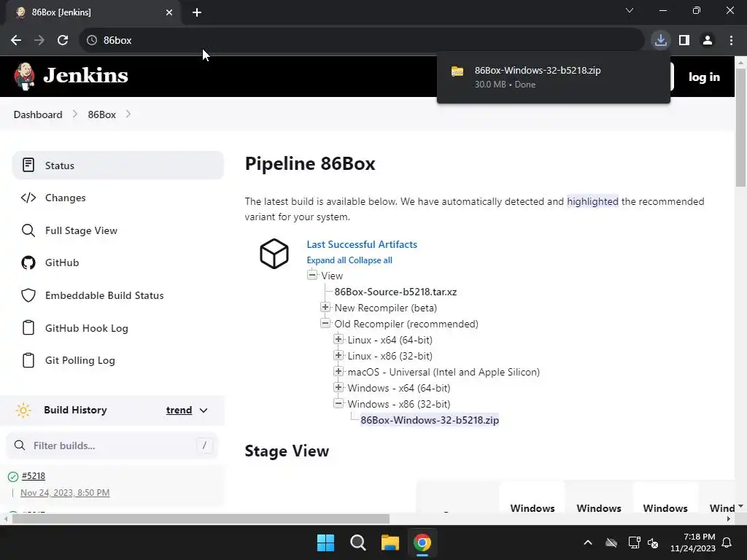This screenshot has height=560, width=747.
Task: Click the package cube artifacts icon
Action: pyautogui.click(x=274, y=253)
